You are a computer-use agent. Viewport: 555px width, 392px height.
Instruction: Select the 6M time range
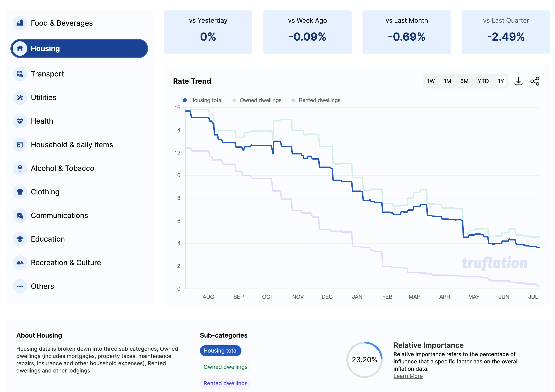coord(464,81)
